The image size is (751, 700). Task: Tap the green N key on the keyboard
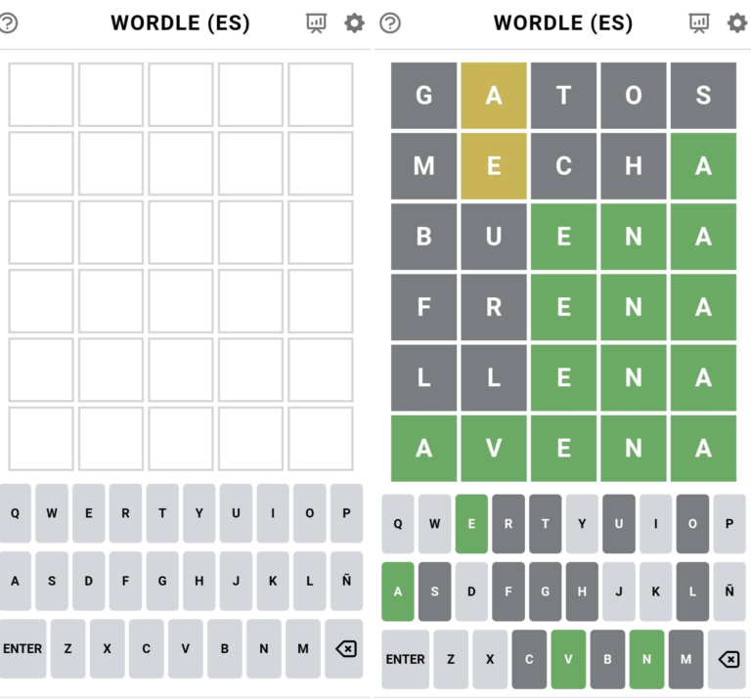point(646,659)
